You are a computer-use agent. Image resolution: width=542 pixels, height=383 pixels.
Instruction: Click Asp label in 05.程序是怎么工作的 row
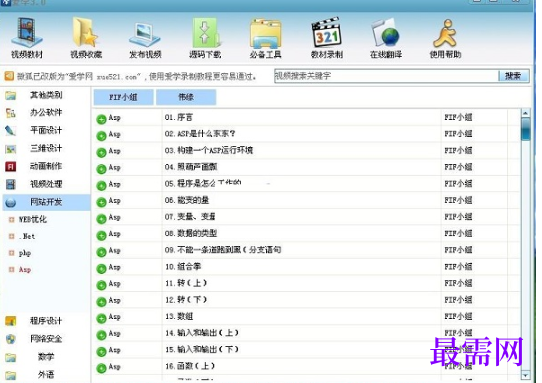(x=114, y=184)
